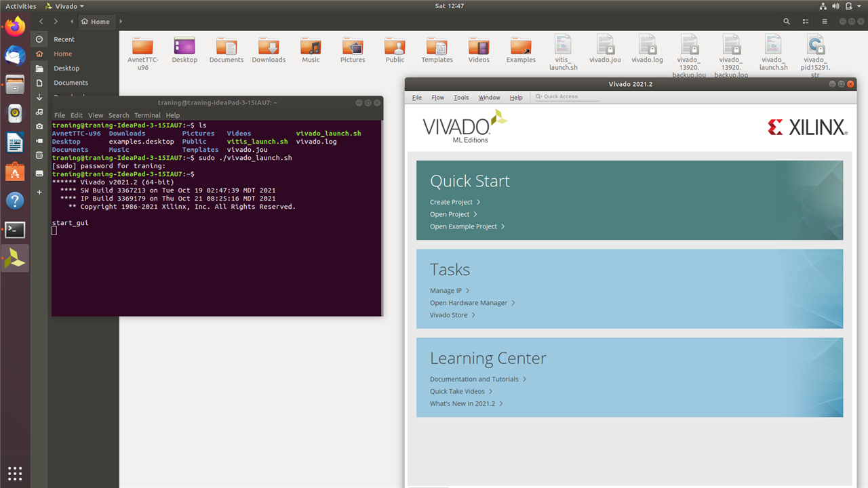Open the Vivado Help menu
868x488 pixels.
click(x=516, y=97)
